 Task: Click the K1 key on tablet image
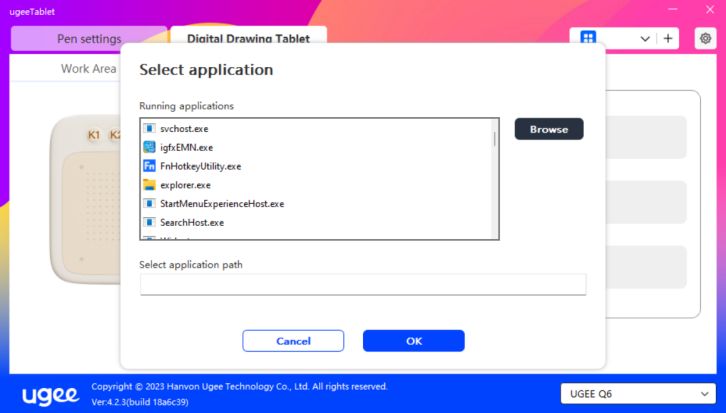[94, 135]
